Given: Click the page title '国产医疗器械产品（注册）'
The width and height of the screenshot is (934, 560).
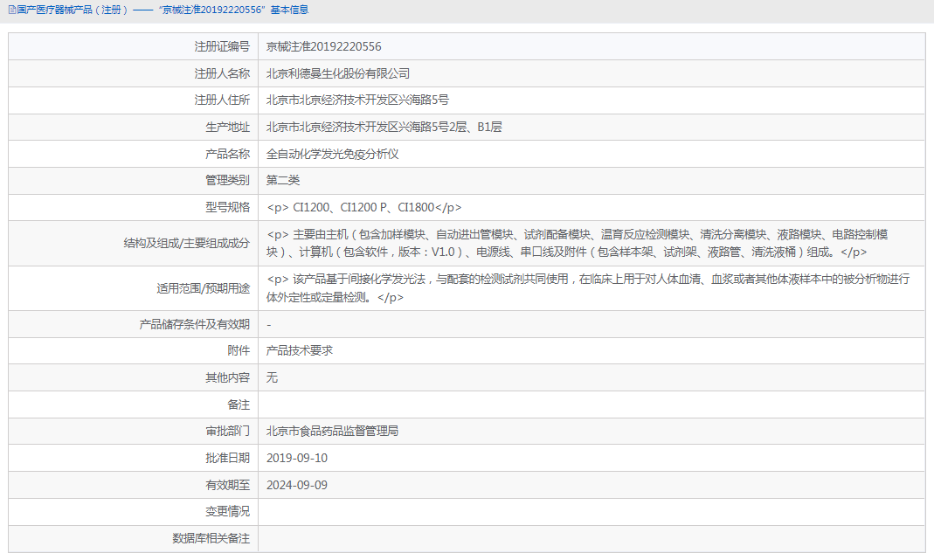Looking at the screenshot, I should pos(72,10).
